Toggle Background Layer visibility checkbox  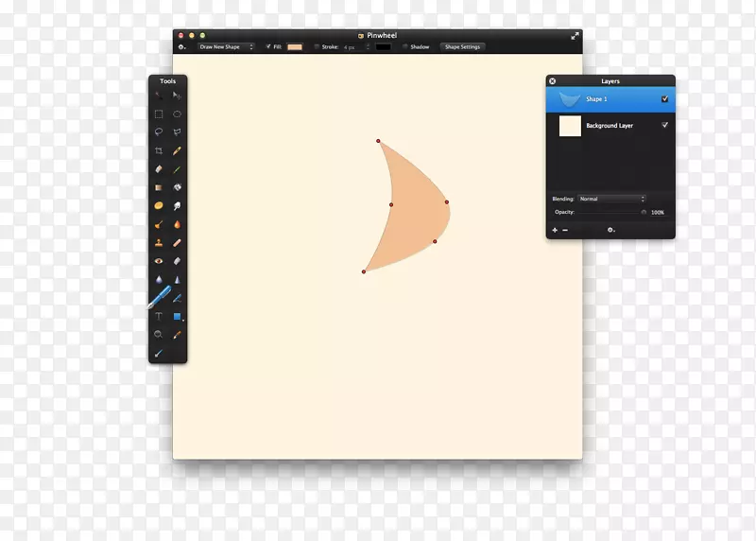coord(665,125)
